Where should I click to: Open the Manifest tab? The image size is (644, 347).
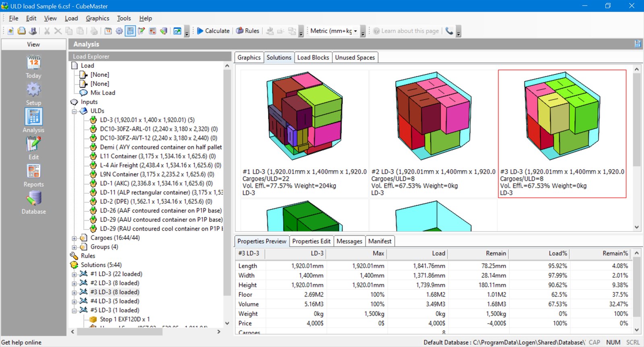(x=380, y=241)
